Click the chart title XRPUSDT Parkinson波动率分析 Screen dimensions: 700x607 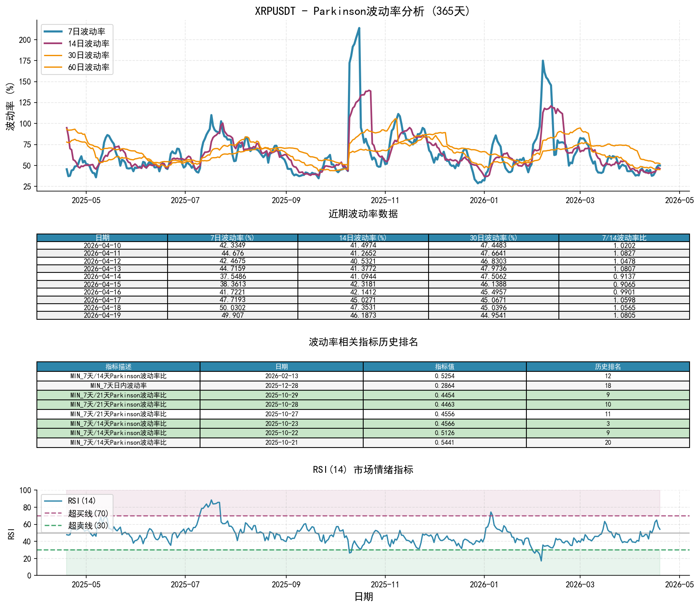(x=363, y=11)
